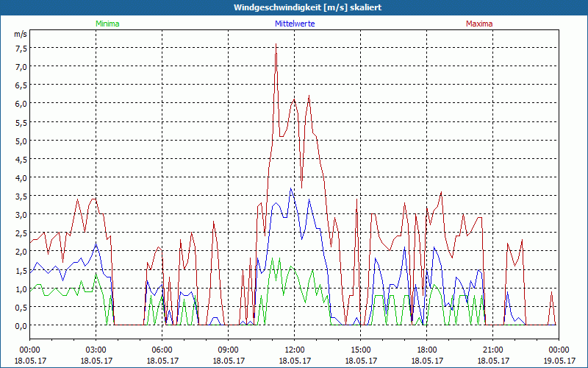Click the 4,5 y-axis value

point(21,159)
